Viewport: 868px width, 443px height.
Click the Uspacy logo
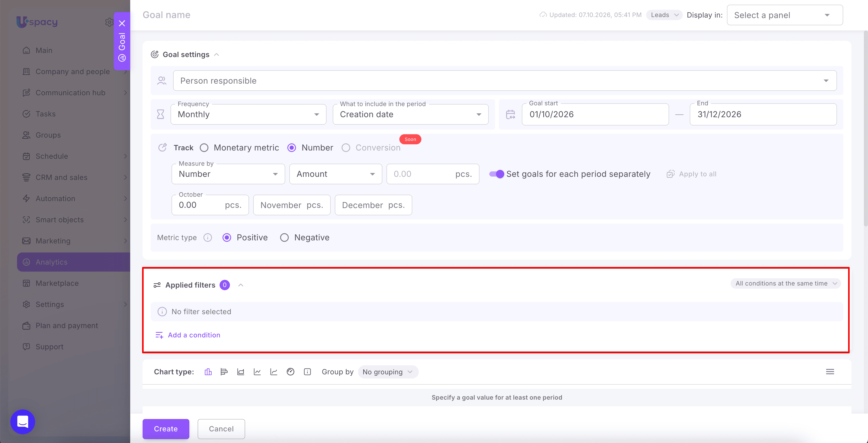pos(37,22)
